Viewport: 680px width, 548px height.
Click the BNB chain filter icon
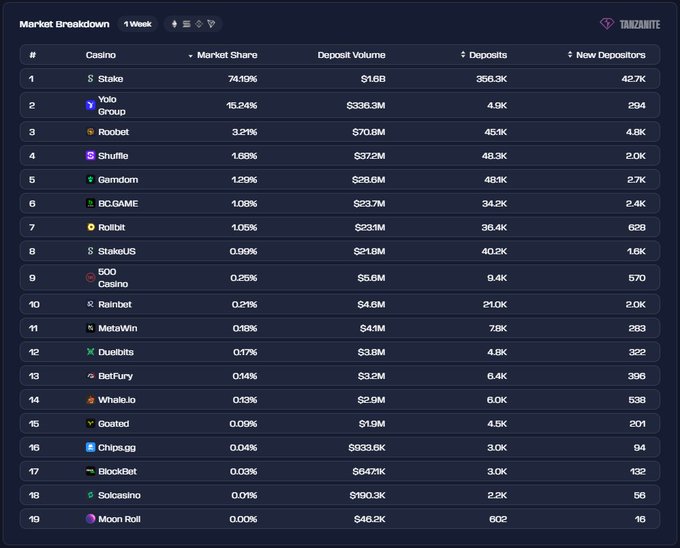coord(199,24)
